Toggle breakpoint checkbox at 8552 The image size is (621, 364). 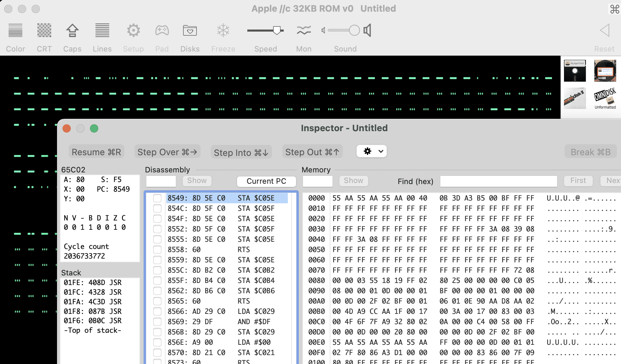click(157, 229)
